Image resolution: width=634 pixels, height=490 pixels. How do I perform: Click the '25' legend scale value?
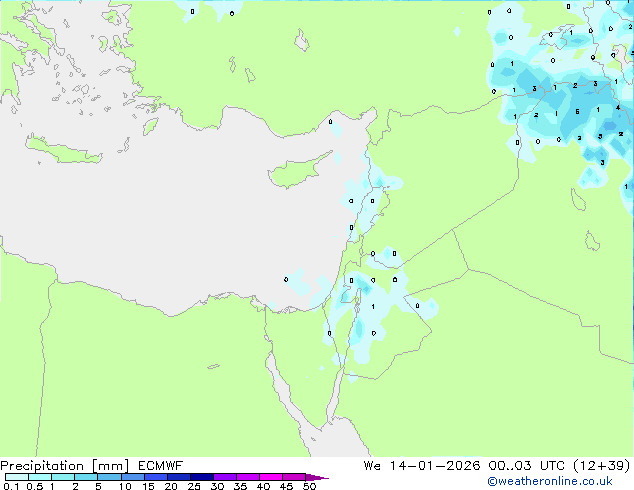coord(194,486)
